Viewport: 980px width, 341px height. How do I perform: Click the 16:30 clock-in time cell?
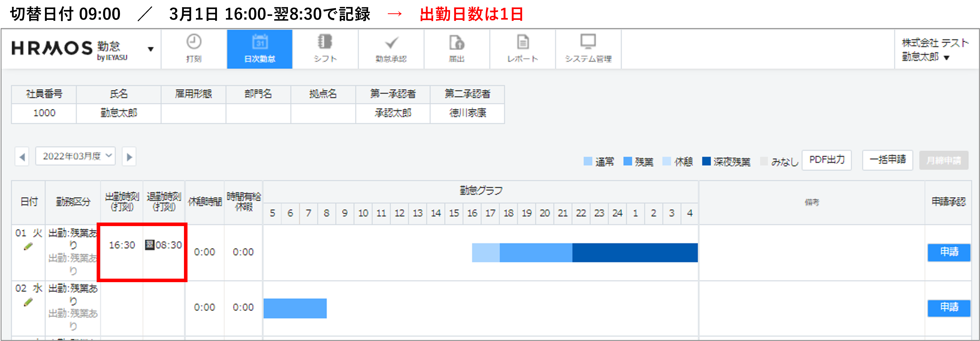coord(122,245)
